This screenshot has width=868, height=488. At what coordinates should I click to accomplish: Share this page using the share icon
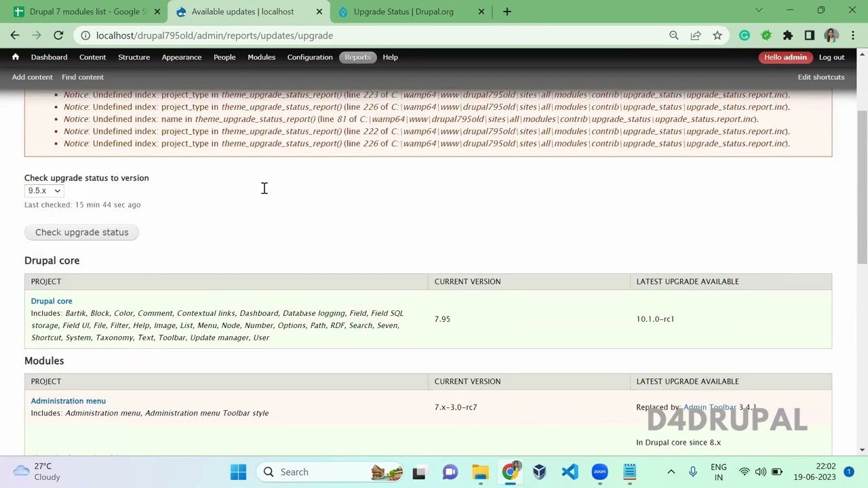pyautogui.click(x=696, y=35)
